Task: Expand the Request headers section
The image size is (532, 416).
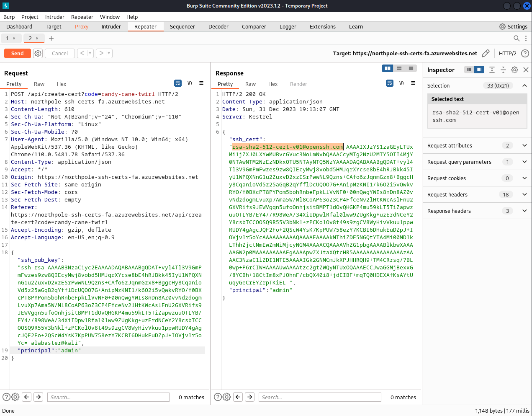Action: pyautogui.click(x=524, y=195)
